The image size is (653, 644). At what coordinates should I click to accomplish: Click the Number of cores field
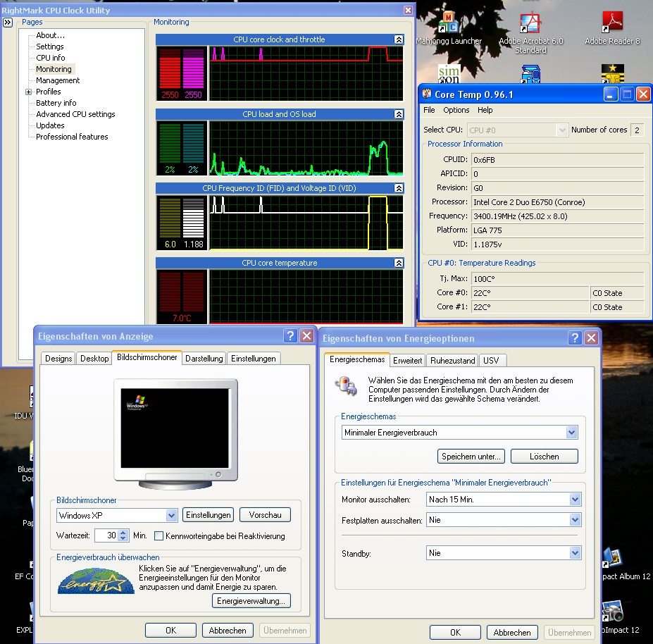[637, 130]
